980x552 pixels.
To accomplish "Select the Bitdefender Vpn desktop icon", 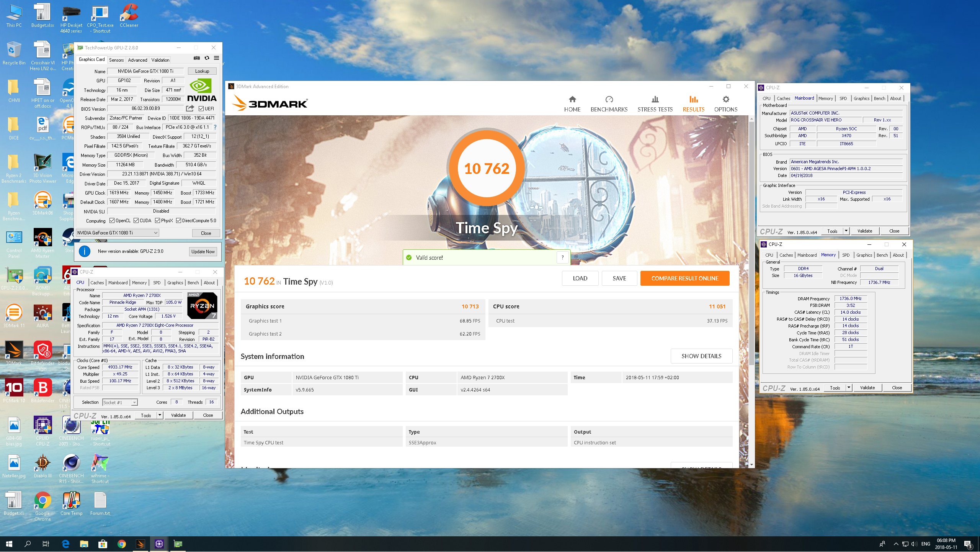I will (x=42, y=356).
